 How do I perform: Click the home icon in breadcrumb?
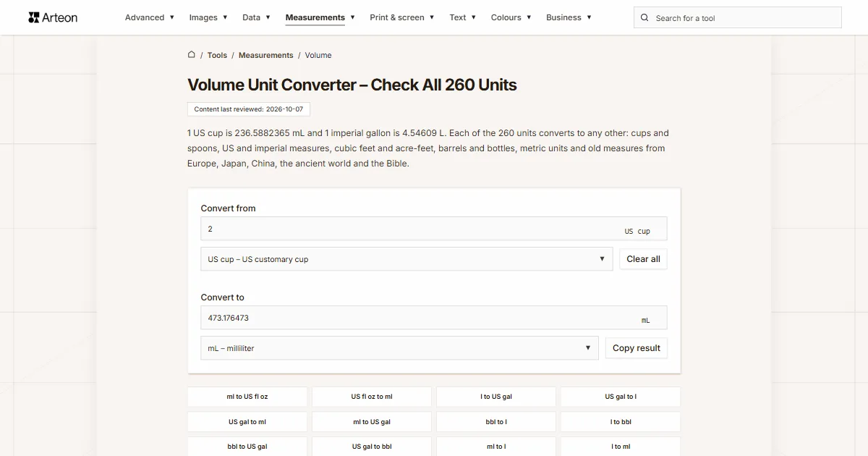pos(192,54)
